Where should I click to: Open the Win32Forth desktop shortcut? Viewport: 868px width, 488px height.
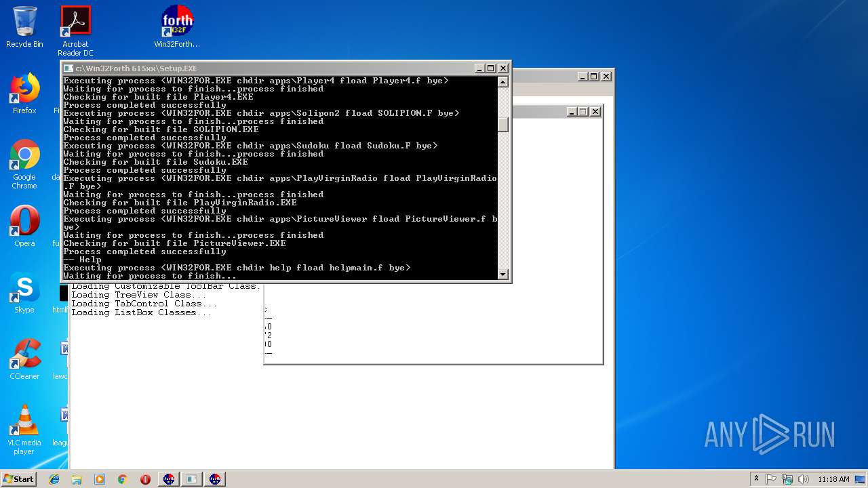click(x=177, y=28)
